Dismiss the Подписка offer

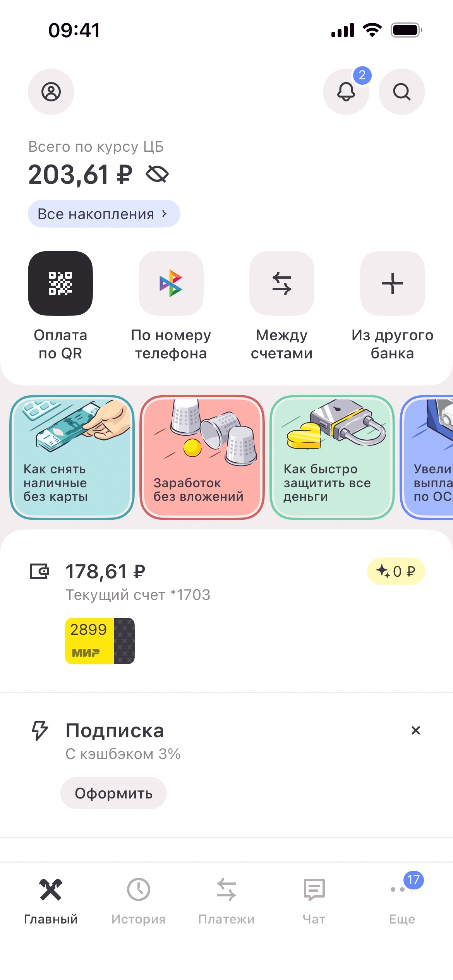(x=415, y=730)
